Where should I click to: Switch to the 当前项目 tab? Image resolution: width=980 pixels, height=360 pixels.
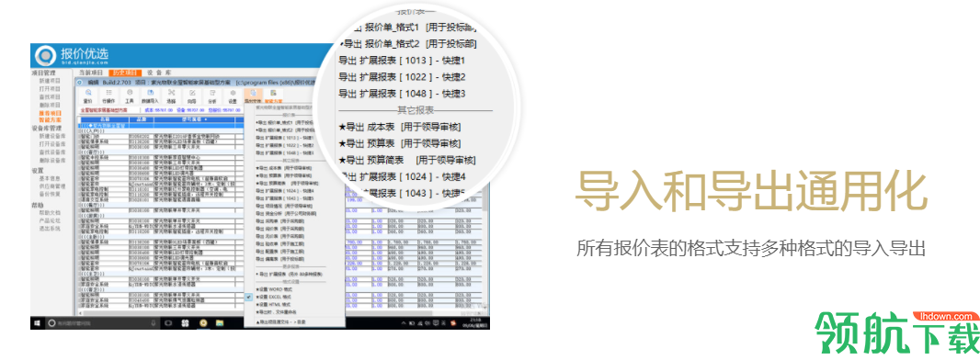91,73
